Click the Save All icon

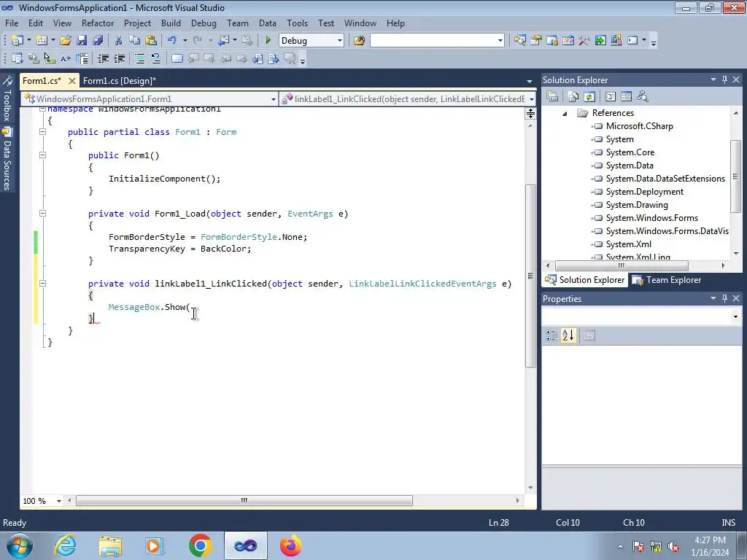point(98,41)
